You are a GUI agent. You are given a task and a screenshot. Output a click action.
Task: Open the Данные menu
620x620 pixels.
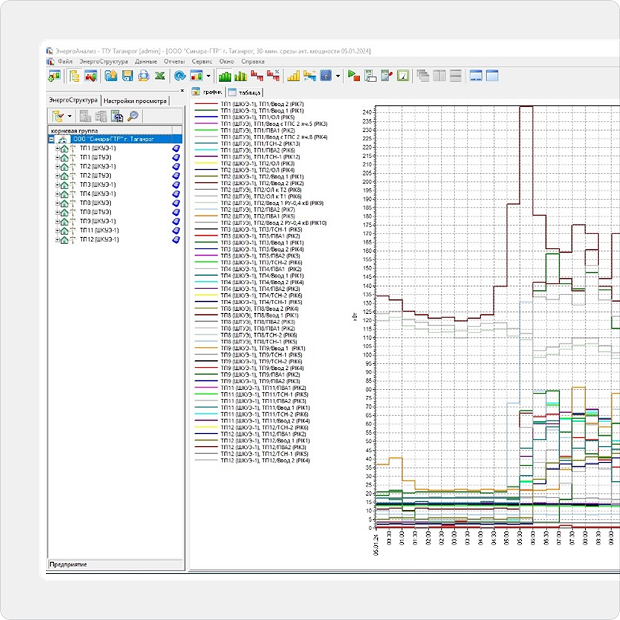tap(146, 62)
